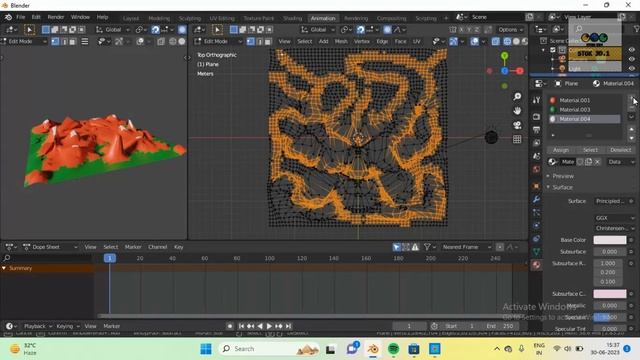The height and width of the screenshot is (360, 640).
Task: Toggle overlays in Top Orthographic viewport
Action: pos(474,41)
